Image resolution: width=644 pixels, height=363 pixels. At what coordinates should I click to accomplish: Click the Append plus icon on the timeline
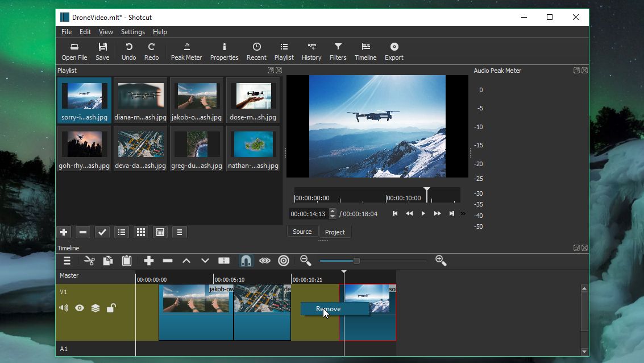coord(148,261)
